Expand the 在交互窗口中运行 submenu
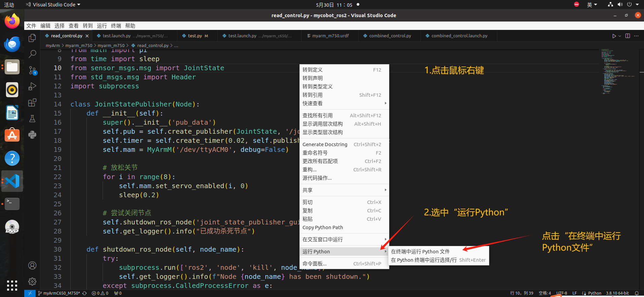 coord(344,240)
